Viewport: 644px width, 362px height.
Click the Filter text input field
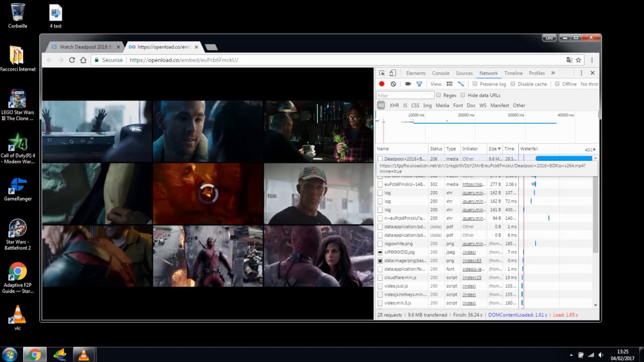(405, 95)
